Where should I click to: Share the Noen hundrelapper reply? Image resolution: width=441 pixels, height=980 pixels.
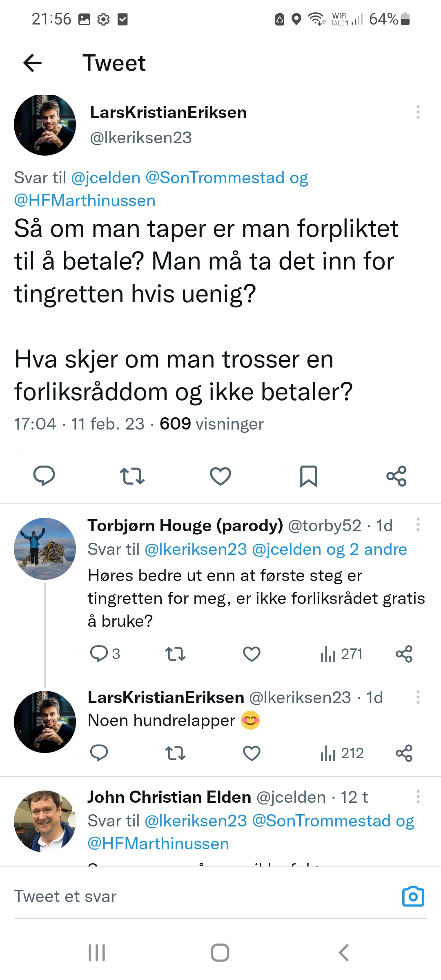pyautogui.click(x=404, y=753)
